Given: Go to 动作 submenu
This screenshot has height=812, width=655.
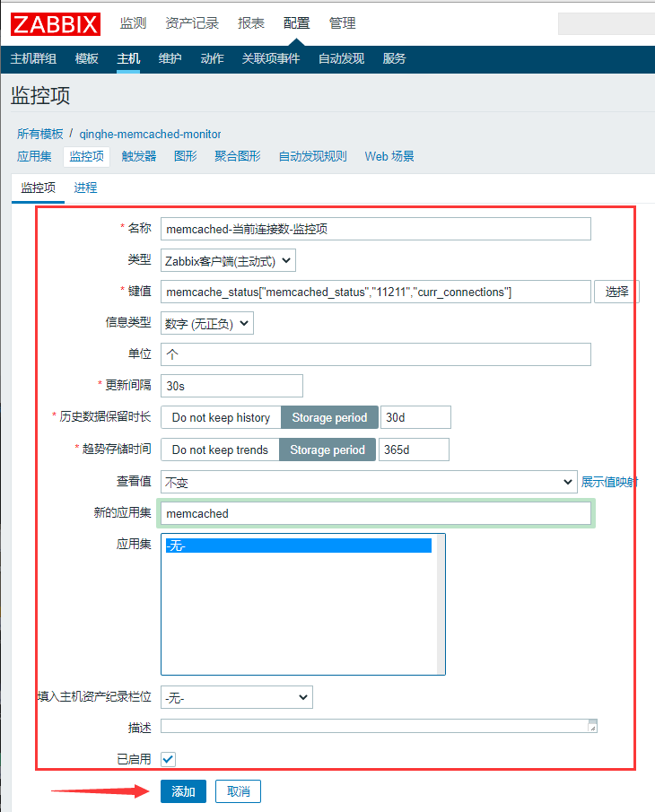Looking at the screenshot, I should 212,58.
